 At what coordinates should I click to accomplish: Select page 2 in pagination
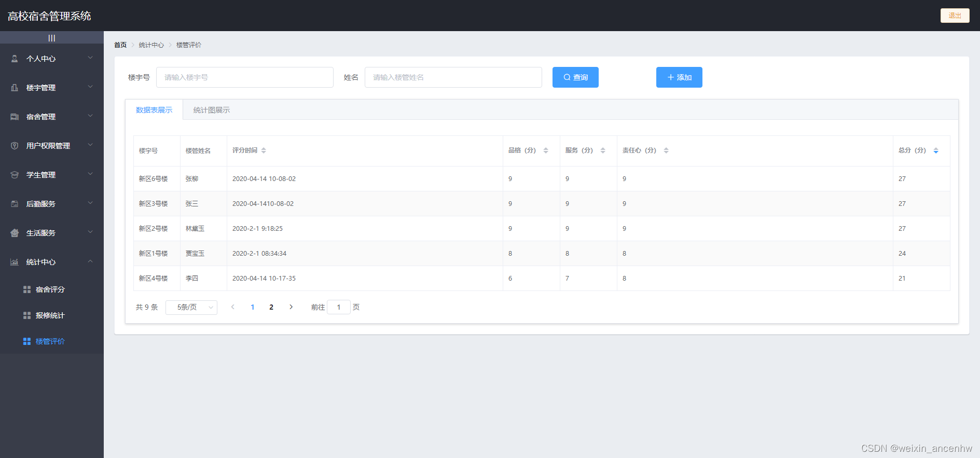point(271,307)
